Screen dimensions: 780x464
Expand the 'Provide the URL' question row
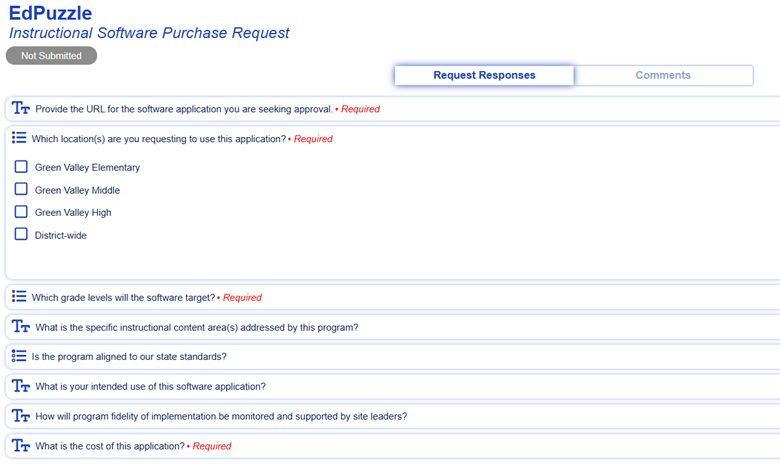pyautogui.click(x=393, y=109)
